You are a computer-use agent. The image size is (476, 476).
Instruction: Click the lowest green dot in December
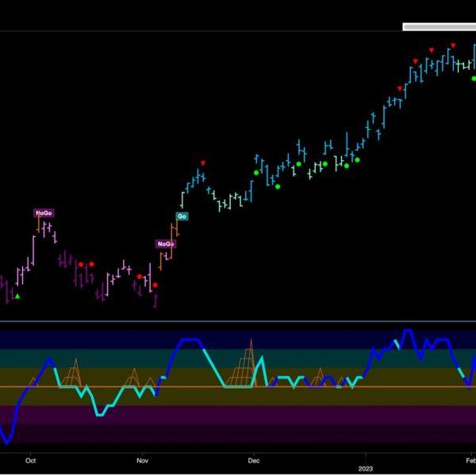278,186
